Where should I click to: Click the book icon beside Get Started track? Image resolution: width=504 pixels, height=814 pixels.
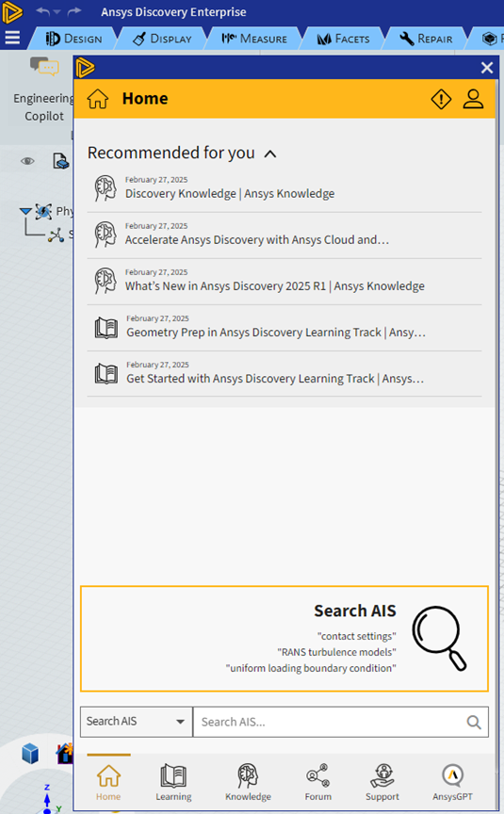point(106,374)
